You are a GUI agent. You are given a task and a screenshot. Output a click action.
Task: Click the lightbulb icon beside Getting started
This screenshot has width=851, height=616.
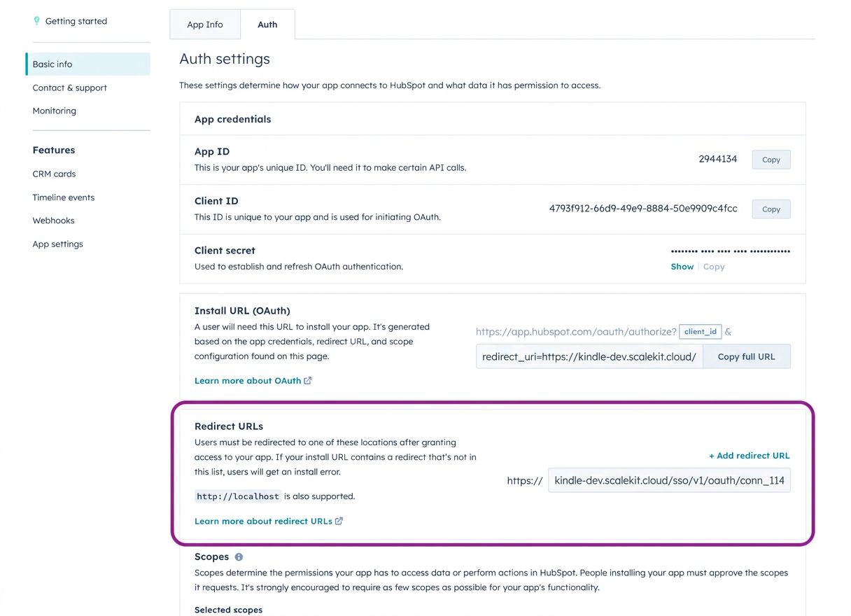click(37, 21)
